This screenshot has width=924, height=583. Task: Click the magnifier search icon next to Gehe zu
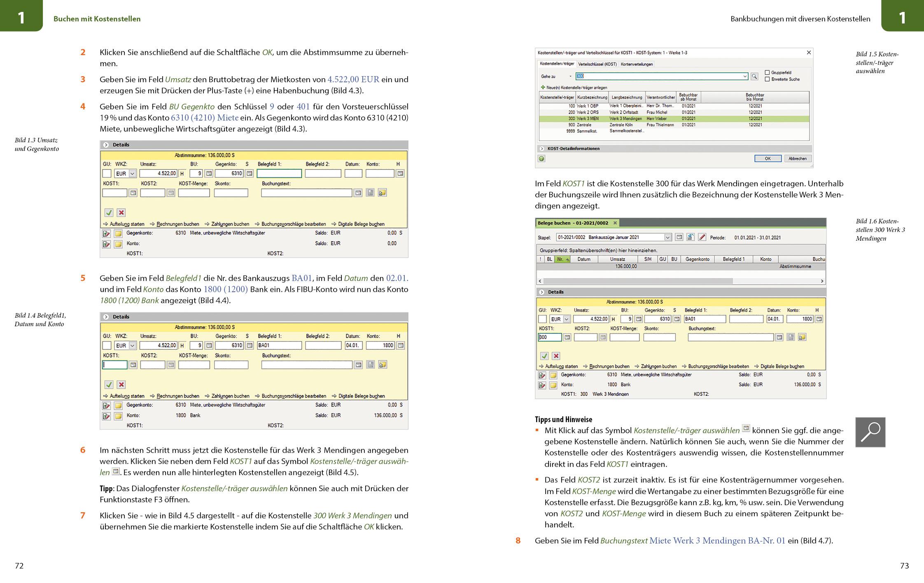pyautogui.click(x=754, y=77)
